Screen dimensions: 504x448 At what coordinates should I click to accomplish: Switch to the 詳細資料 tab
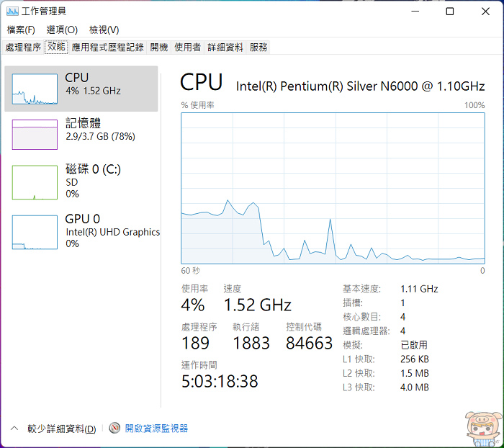click(x=225, y=47)
